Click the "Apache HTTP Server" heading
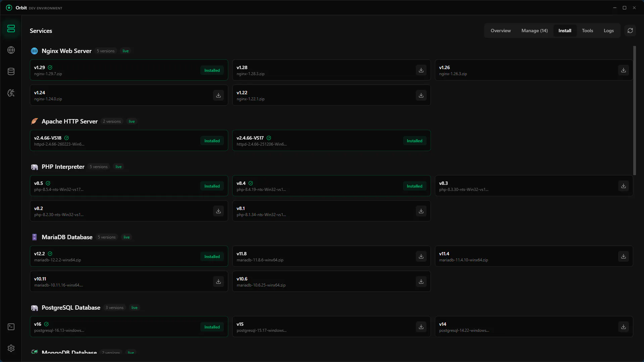This screenshot has height=362, width=644. point(69,121)
